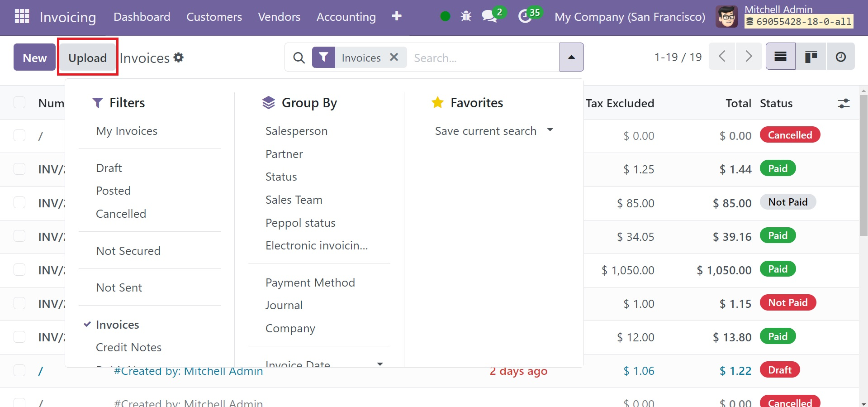Open Dashboard menu
868x407 pixels.
tap(142, 17)
